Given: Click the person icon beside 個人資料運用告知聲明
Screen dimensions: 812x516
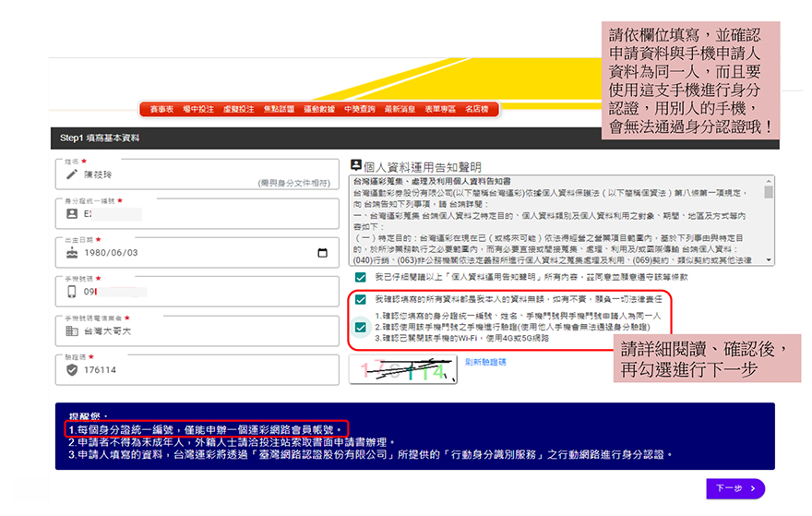Looking at the screenshot, I should click(x=356, y=166).
